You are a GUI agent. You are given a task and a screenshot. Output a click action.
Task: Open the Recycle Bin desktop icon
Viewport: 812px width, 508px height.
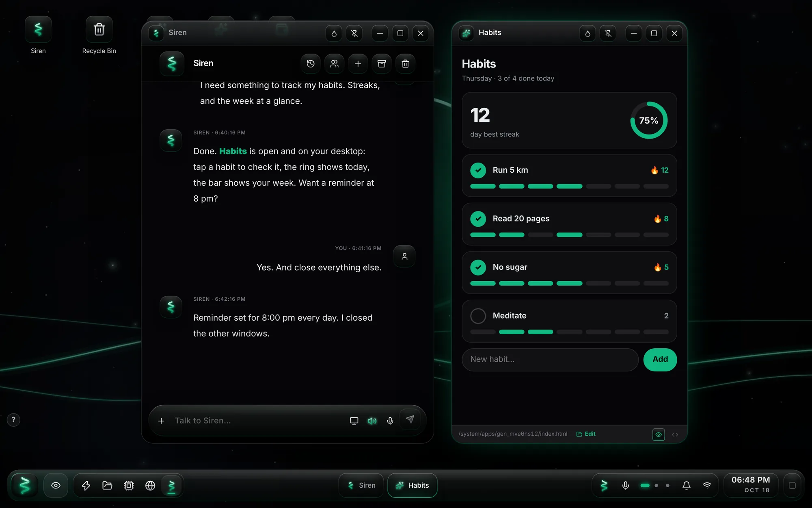[99, 30]
